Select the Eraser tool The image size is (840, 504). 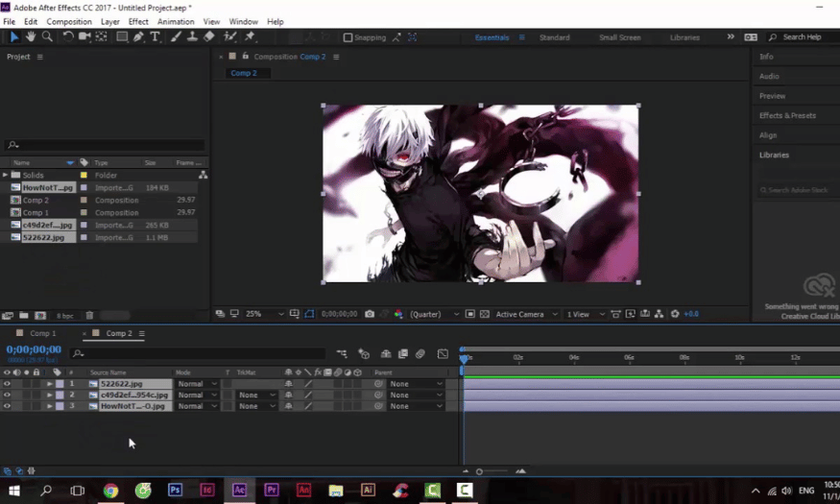click(x=209, y=36)
